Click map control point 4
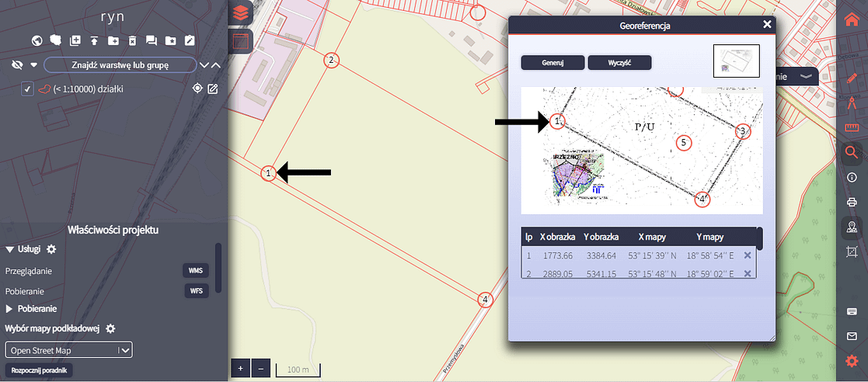This screenshot has width=868, height=382. pyautogui.click(x=484, y=300)
